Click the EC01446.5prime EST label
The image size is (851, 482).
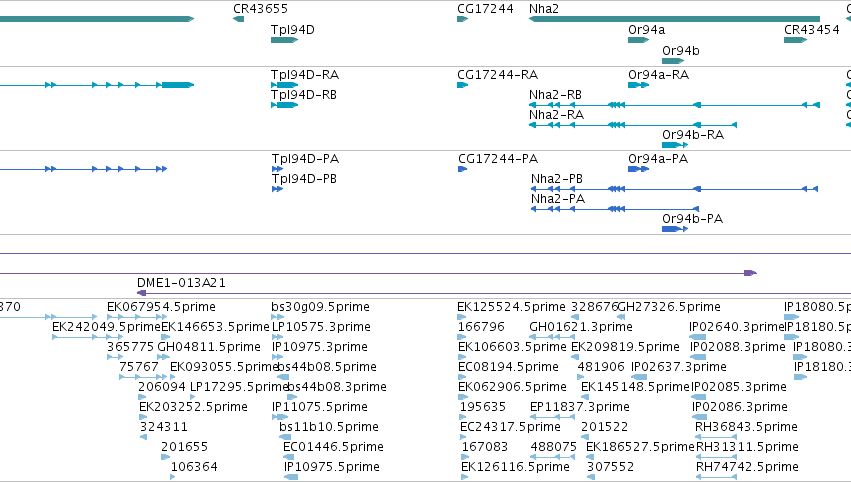tap(333, 447)
